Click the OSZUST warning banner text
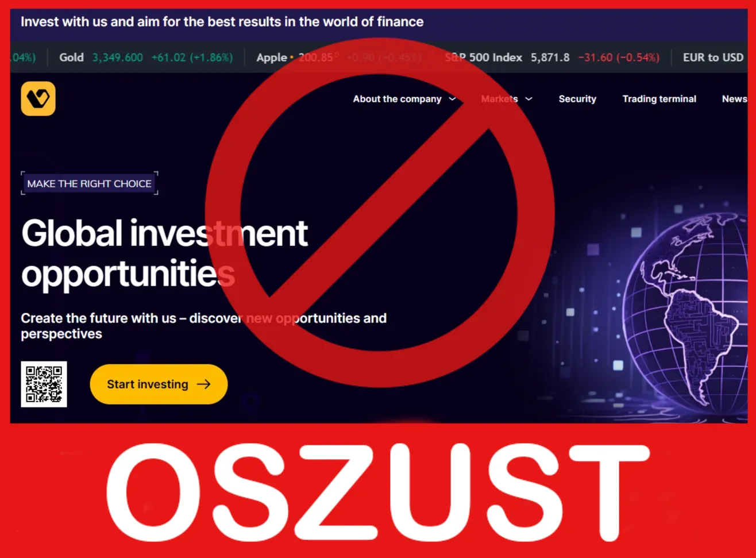 coord(377,492)
